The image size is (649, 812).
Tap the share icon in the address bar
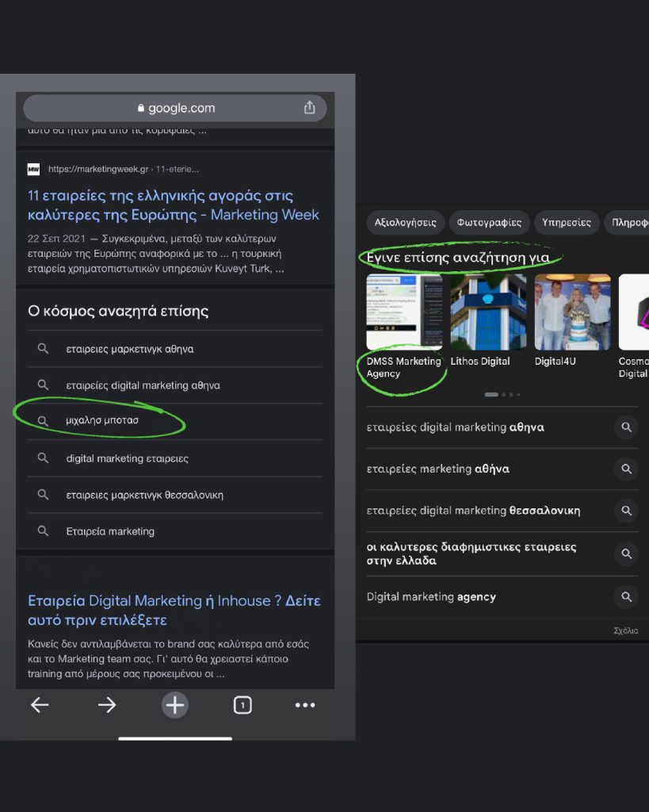point(310,108)
